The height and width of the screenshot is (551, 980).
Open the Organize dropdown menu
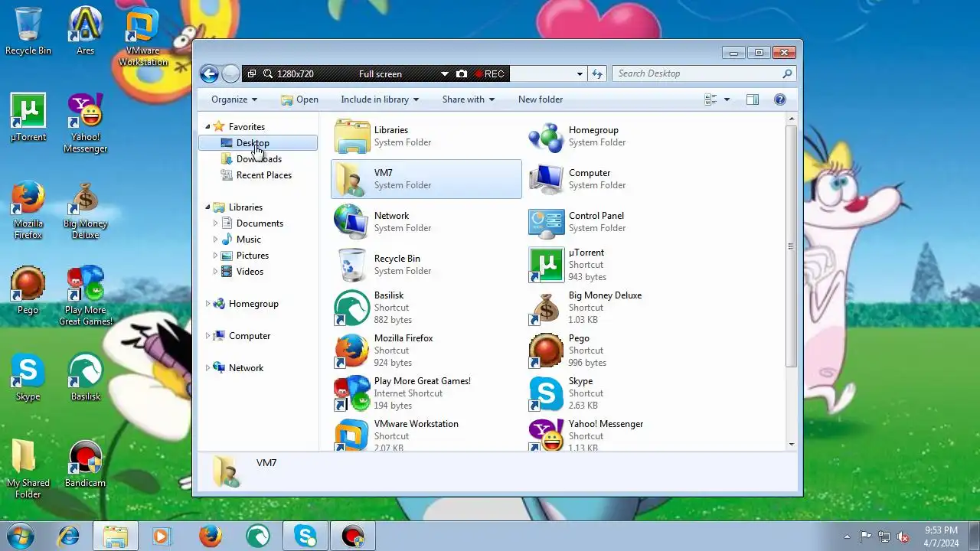[234, 99]
